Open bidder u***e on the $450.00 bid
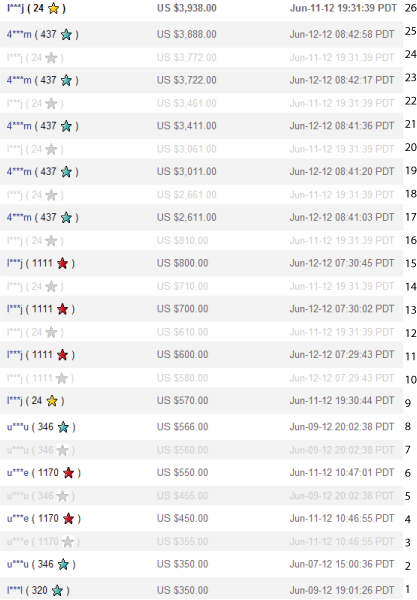 [x=18, y=518]
